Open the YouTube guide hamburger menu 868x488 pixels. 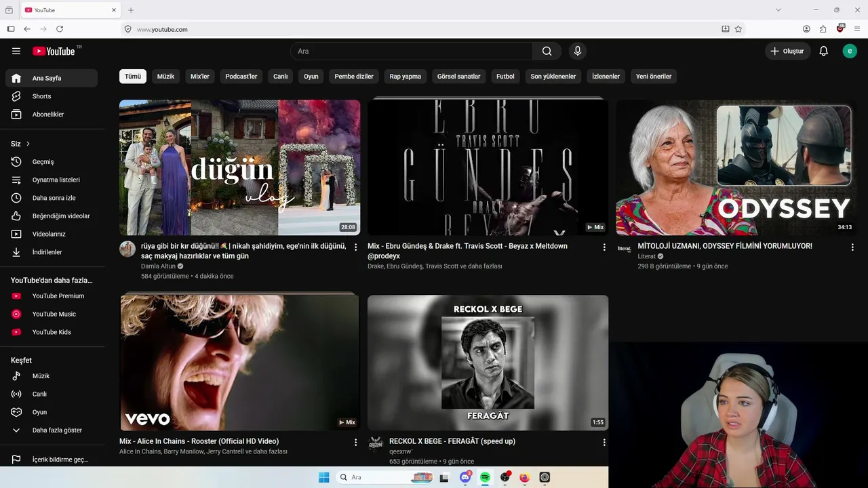point(16,51)
